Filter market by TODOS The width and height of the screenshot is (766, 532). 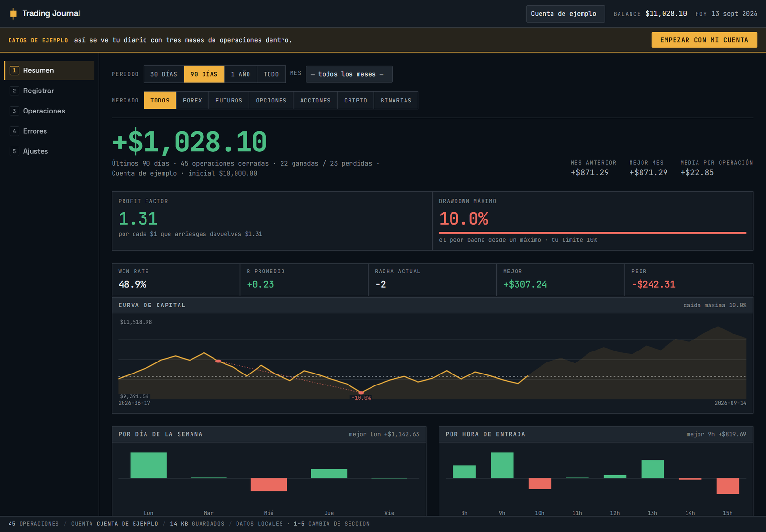pos(160,101)
